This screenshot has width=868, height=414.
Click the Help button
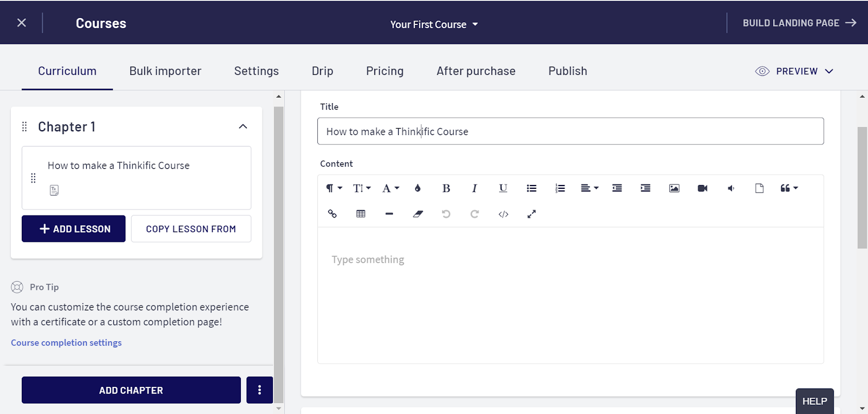point(815,402)
